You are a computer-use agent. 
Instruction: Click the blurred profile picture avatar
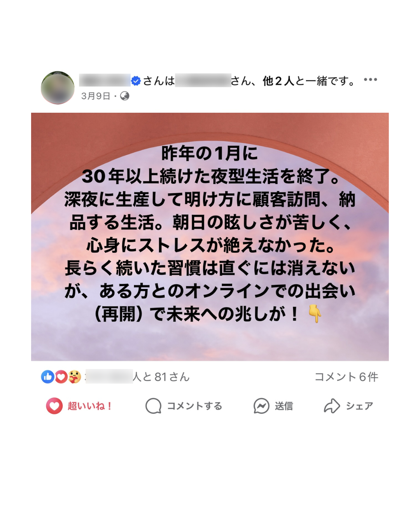[x=58, y=87]
